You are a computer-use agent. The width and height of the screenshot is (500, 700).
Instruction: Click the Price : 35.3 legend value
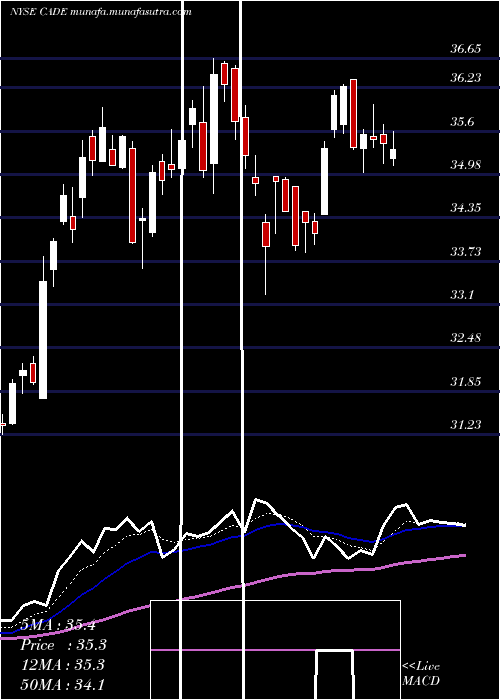[x=64, y=645]
